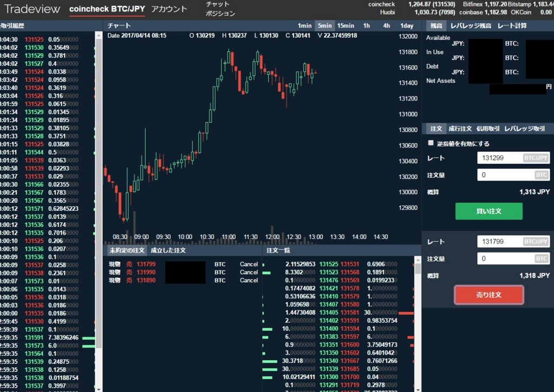Click the trade row with quantity 7.38396246

coord(48,337)
